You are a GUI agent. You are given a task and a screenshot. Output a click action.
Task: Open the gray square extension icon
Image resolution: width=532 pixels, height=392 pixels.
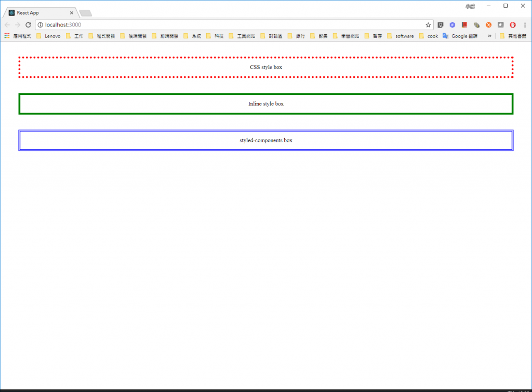point(500,25)
